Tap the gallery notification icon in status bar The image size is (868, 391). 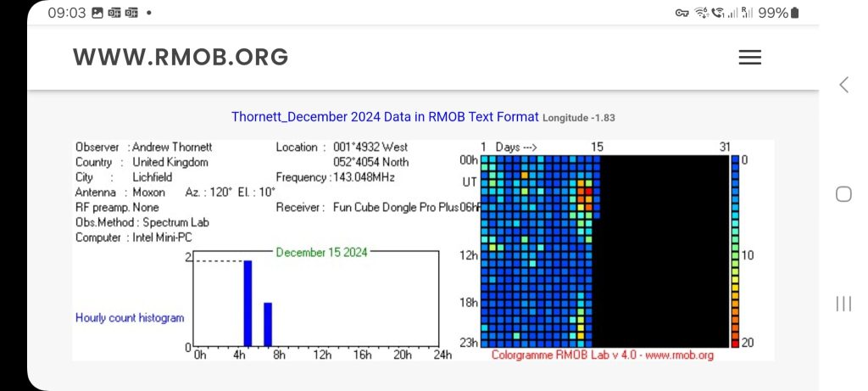[97, 13]
